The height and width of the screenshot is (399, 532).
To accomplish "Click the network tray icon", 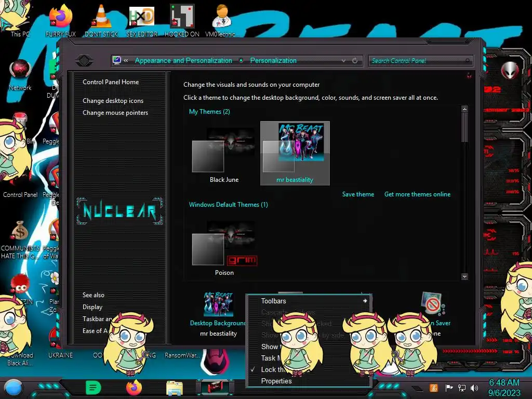I will point(462,388).
